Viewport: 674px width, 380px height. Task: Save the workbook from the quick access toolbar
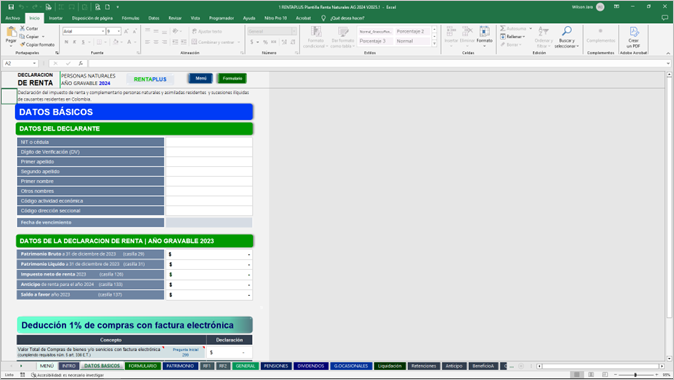click(11, 7)
